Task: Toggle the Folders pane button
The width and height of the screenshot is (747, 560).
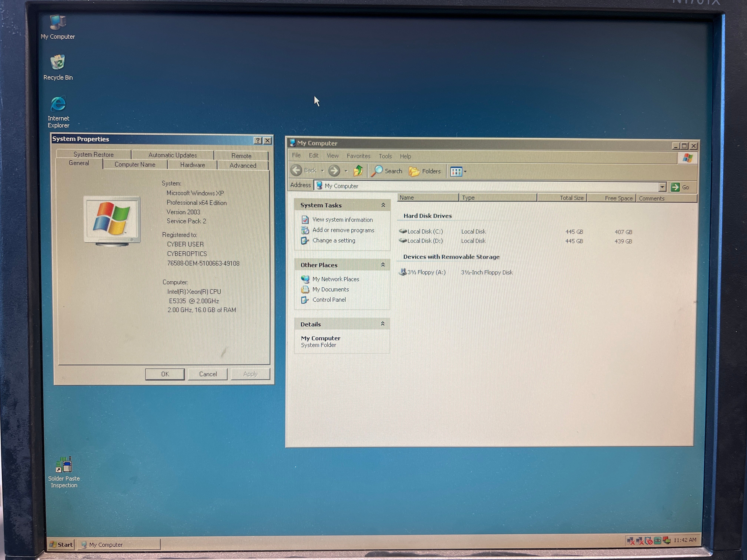Action: (425, 171)
